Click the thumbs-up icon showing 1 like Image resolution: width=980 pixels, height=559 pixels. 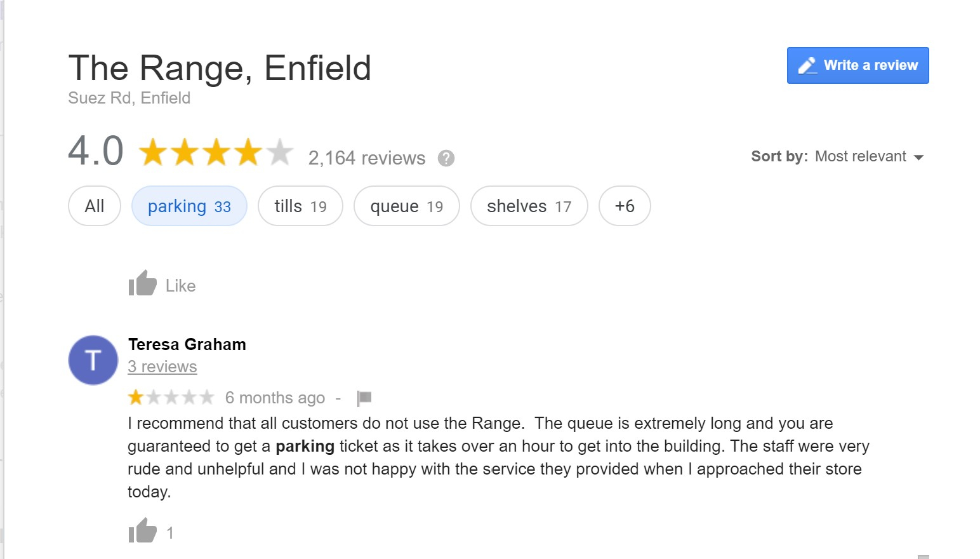click(x=143, y=531)
